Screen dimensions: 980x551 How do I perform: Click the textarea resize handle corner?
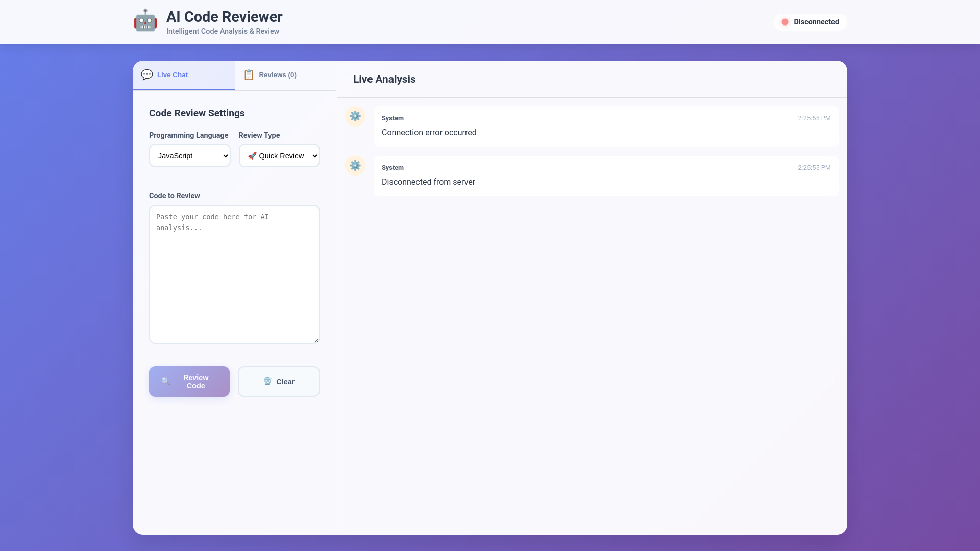[316, 340]
